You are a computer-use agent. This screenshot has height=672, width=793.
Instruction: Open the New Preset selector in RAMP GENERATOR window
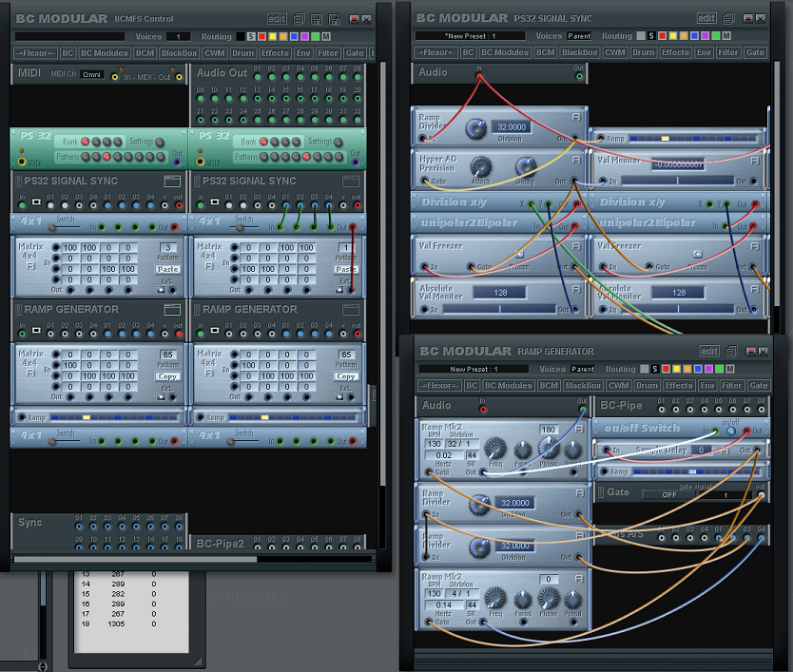pyautogui.click(x=474, y=369)
